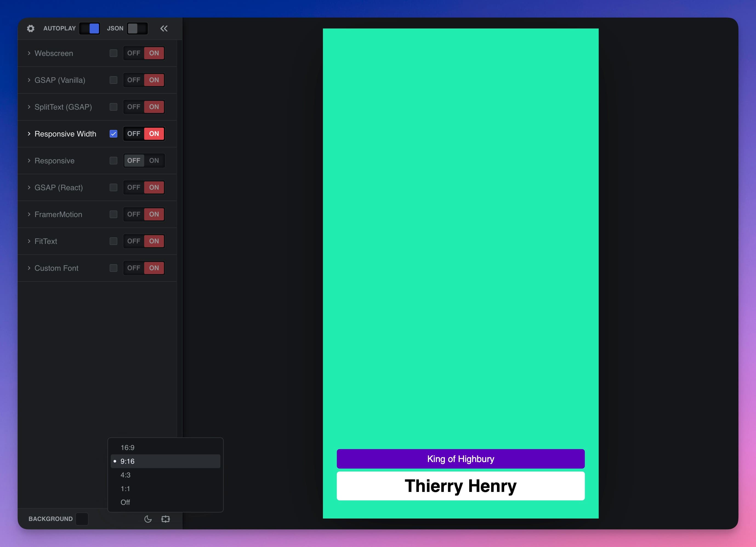The width and height of the screenshot is (756, 547).
Task: Turn Responsive row ON
Action: click(x=154, y=161)
